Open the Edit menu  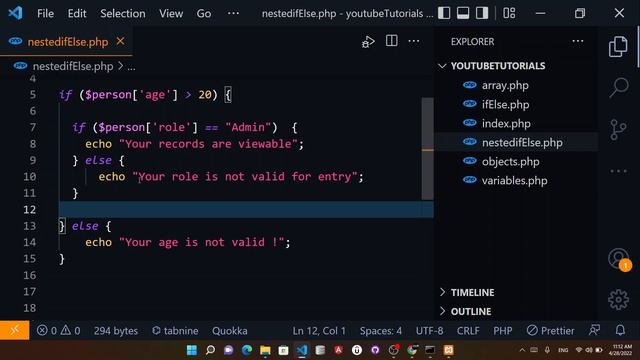tap(77, 13)
